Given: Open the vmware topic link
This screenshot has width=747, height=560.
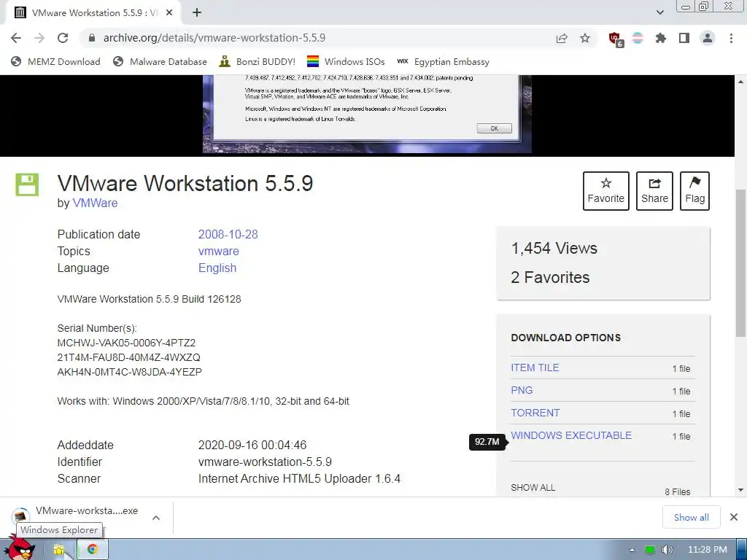Looking at the screenshot, I should (219, 251).
